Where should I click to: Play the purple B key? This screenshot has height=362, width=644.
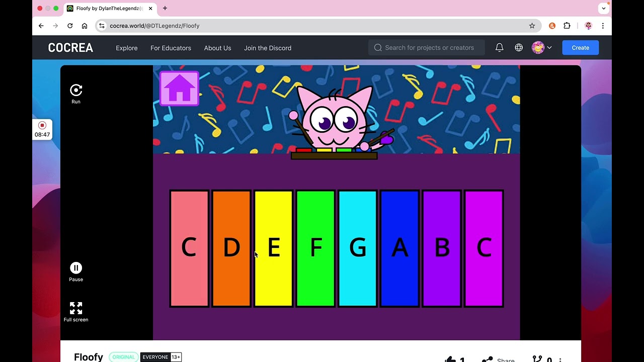[442, 248]
